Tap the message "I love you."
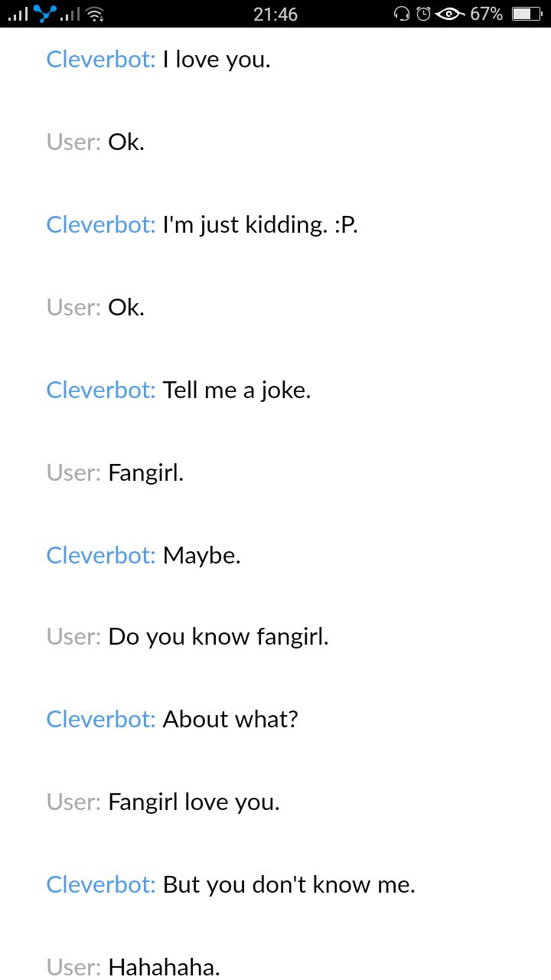This screenshot has height=980, width=551. click(x=217, y=60)
